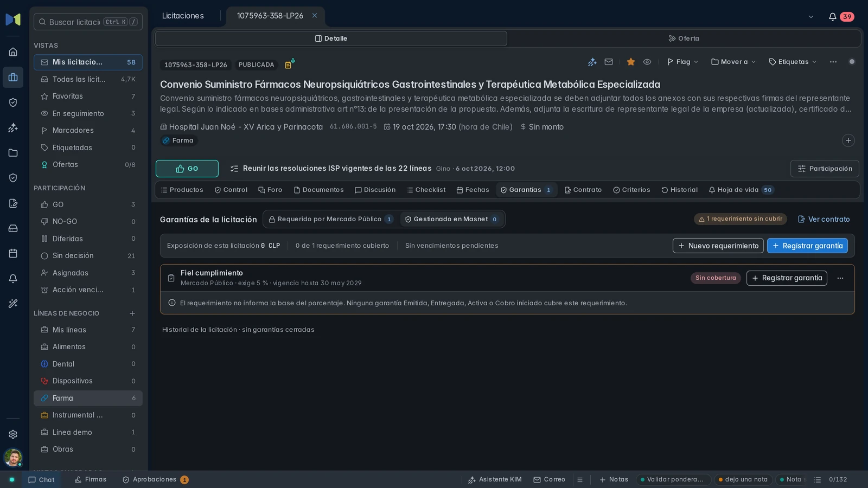Open Asistente KIM in status bar

point(495,480)
